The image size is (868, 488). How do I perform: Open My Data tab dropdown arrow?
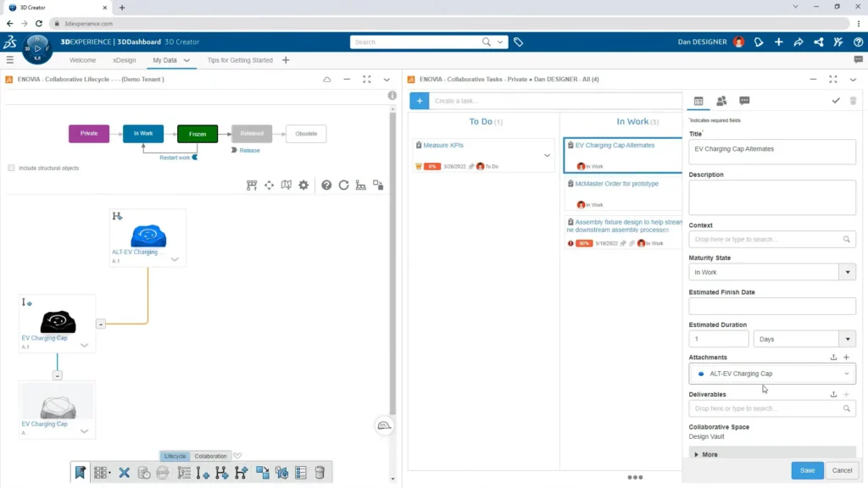186,60
